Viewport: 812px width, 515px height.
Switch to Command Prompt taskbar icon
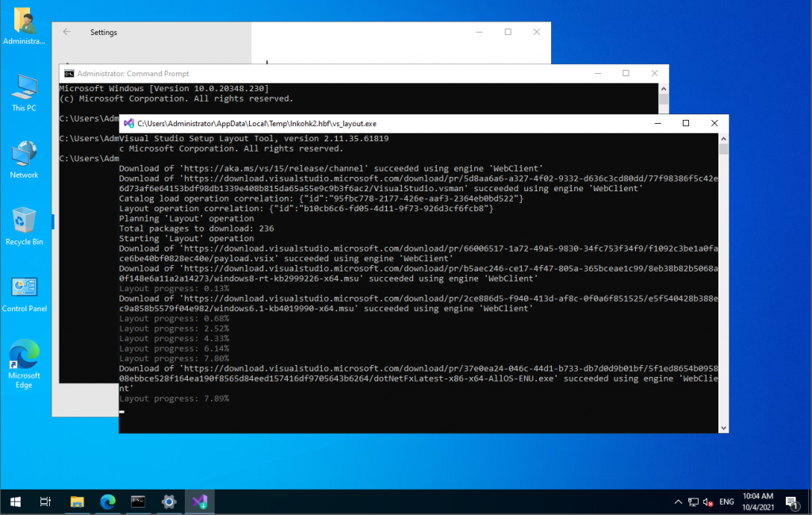tap(138, 502)
